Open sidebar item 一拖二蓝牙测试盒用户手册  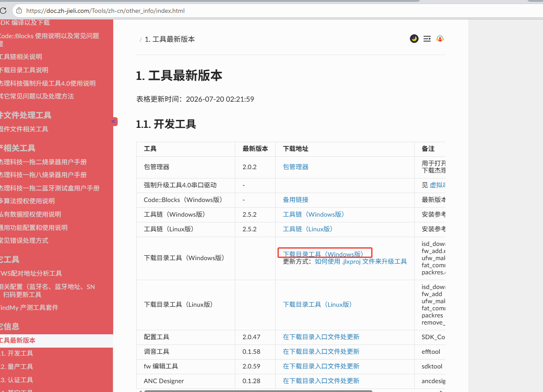click(50, 188)
